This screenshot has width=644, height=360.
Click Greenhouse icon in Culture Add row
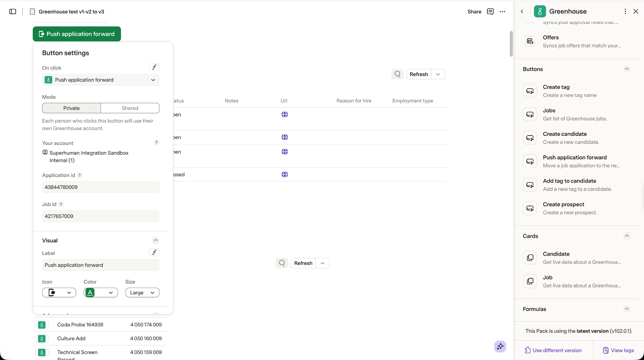[x=42, y=339]
